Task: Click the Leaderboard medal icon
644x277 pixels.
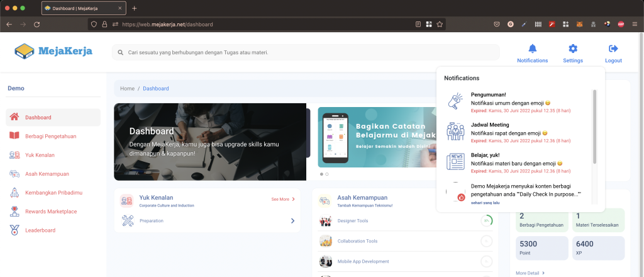Action: click(14, 230)
